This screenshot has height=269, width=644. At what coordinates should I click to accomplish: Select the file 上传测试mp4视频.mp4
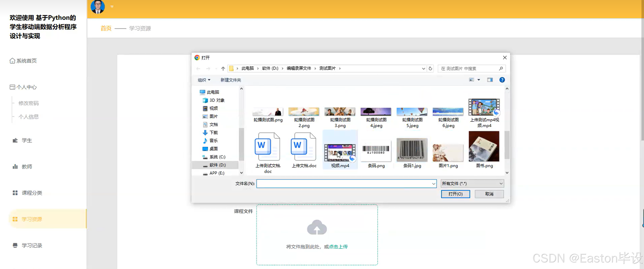click(484, 113)
